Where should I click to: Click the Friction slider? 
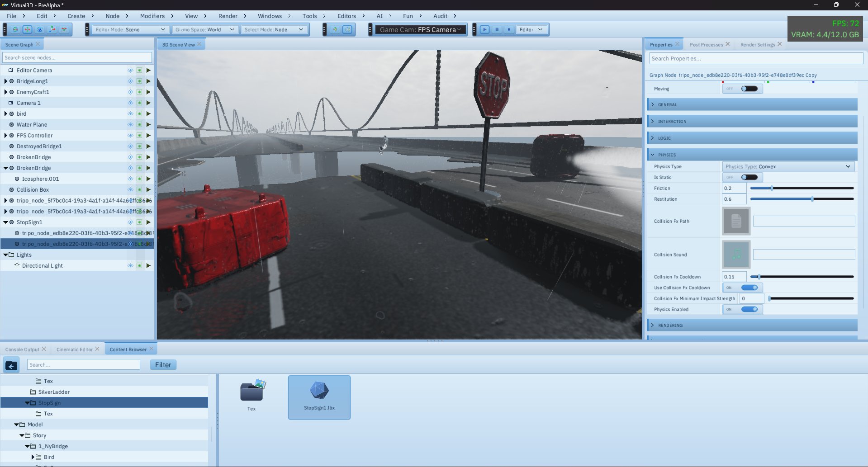coord(802,188)
